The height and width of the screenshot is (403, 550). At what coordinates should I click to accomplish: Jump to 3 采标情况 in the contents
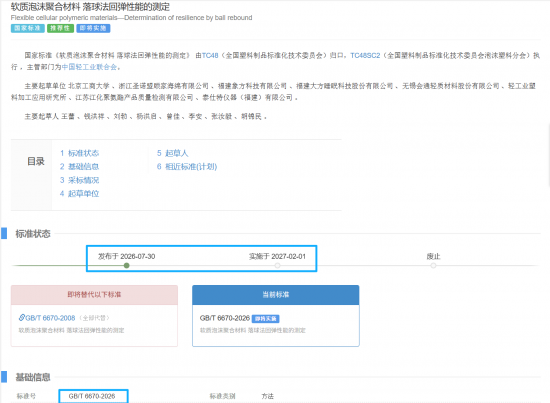[x=79, y=180]
